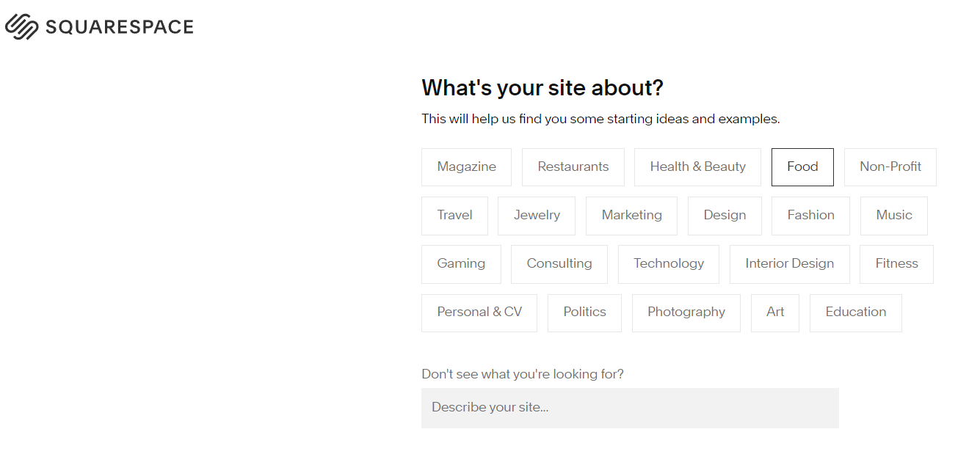
Task: Select the Consulting option
Action: click(559, 264)
